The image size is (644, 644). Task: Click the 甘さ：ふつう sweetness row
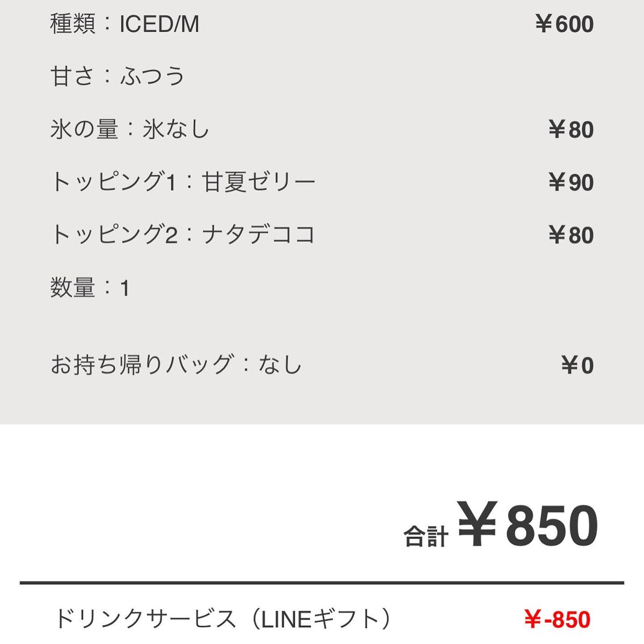click(118, 76)
